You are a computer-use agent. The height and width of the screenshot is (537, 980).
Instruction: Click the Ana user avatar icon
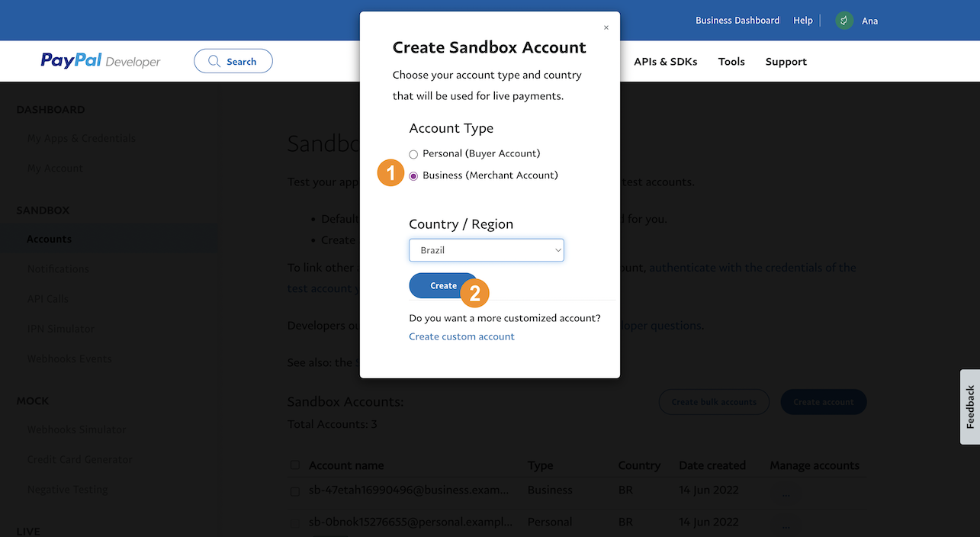point(843,21)
